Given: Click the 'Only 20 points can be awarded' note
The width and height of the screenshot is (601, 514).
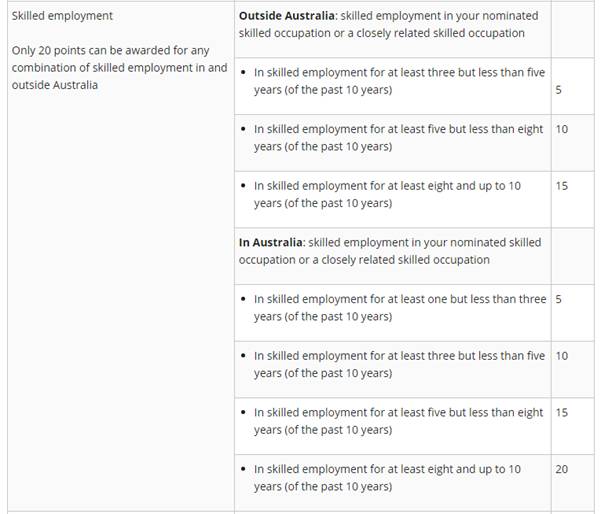Looking at the screenshot, I should coord(120,67).
